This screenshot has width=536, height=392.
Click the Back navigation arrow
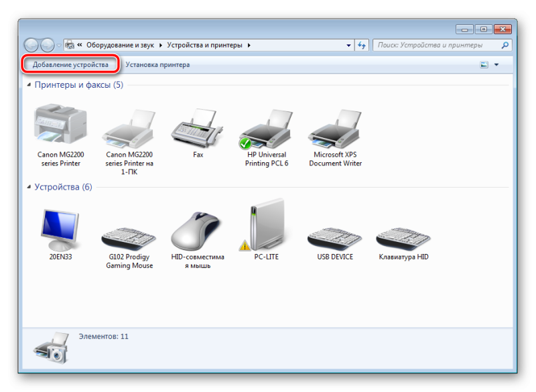coord(31,45)
